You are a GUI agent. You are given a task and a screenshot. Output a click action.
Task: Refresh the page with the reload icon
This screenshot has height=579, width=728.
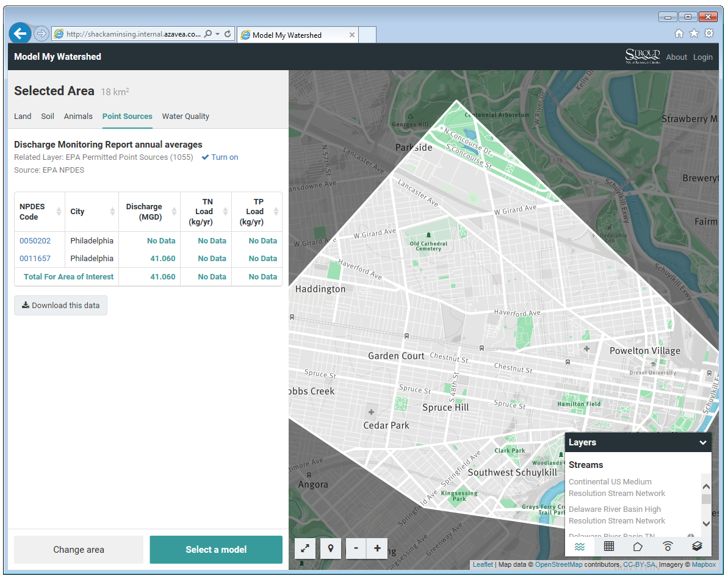point(228,34)
